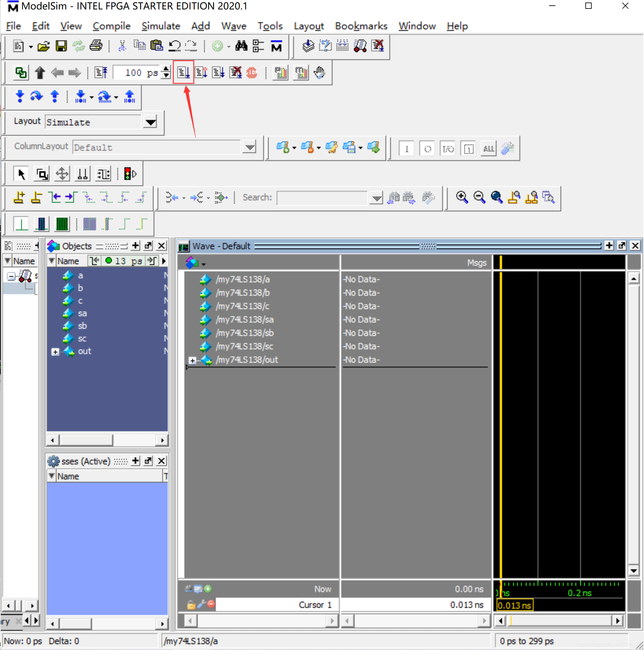Viewport: 644px width, 650px height.
Task: Select /my74LS138/sa in Wave list
Action: [244, 320]
